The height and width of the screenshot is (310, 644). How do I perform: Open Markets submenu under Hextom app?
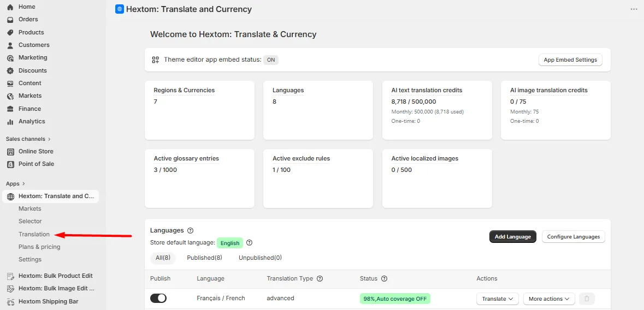[30, 208]
